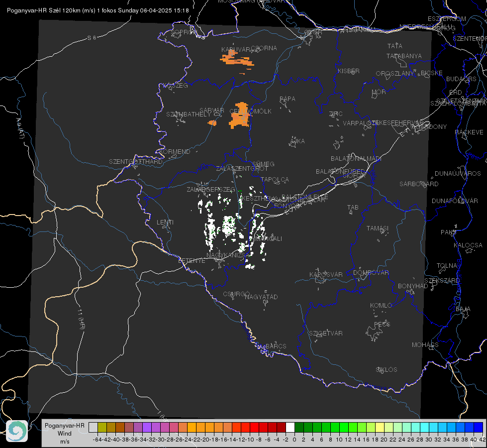Click the orange radar echo near Celldömölk
487x448 pixels.
(x=240, y=115)
